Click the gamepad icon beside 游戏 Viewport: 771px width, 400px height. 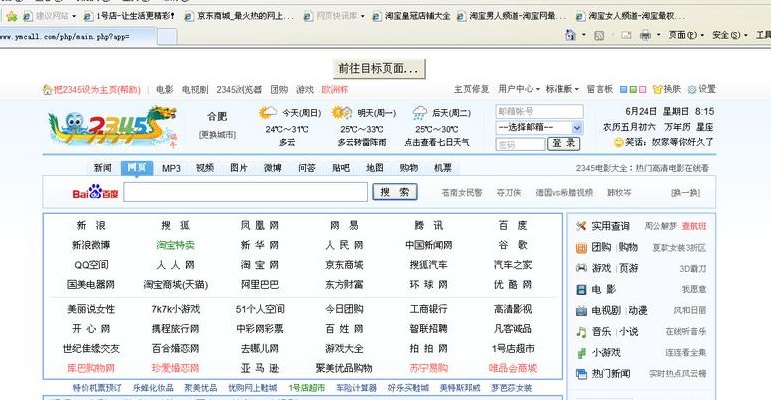(x=581, y=268)
